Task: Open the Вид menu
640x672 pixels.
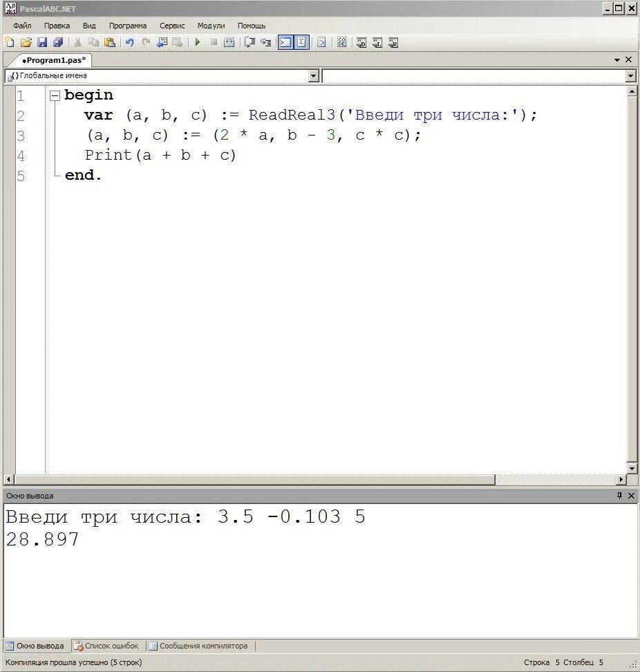Action: [89, 26]
